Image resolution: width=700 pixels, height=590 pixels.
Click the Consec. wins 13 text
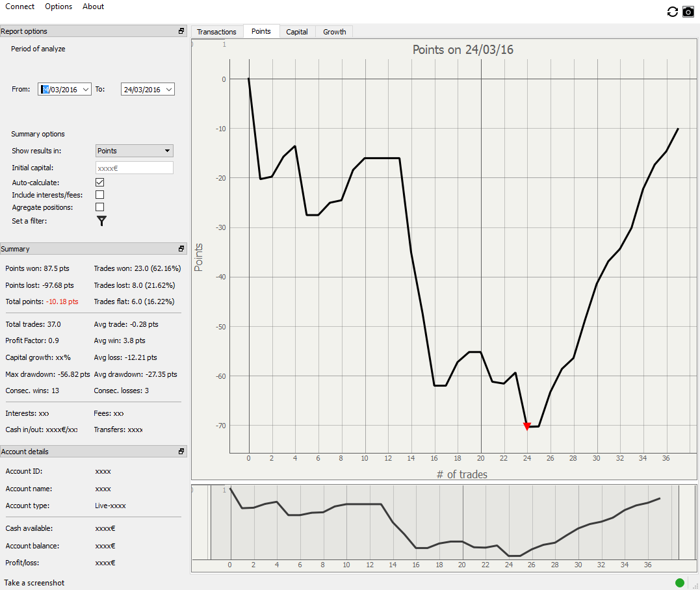click(x=32, y=391)
